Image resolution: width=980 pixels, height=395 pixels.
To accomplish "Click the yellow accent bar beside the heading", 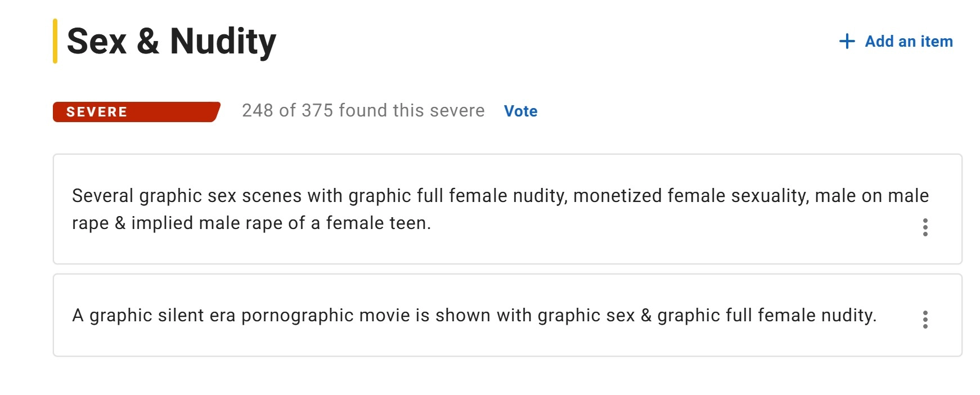I will (x=55, y=41).
